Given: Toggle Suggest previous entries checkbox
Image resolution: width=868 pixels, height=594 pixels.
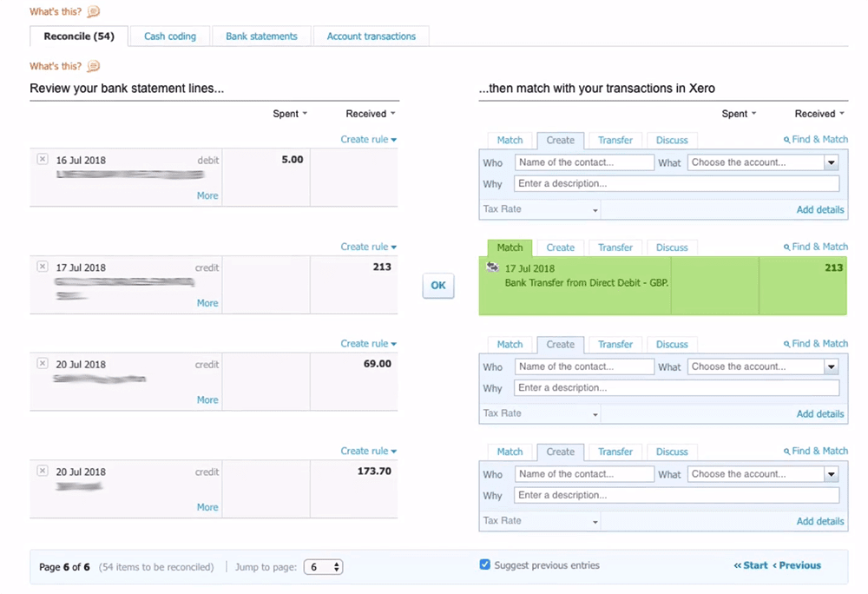Looking at the screenshot, I should click(x=485, y=564).
